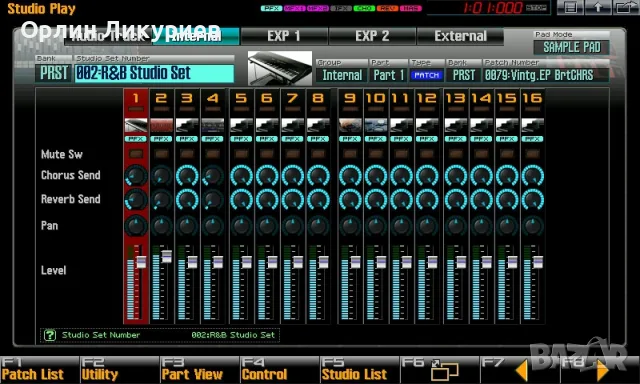
Task: Open the Type PATCH selector
Action: [x=427, y=75]
